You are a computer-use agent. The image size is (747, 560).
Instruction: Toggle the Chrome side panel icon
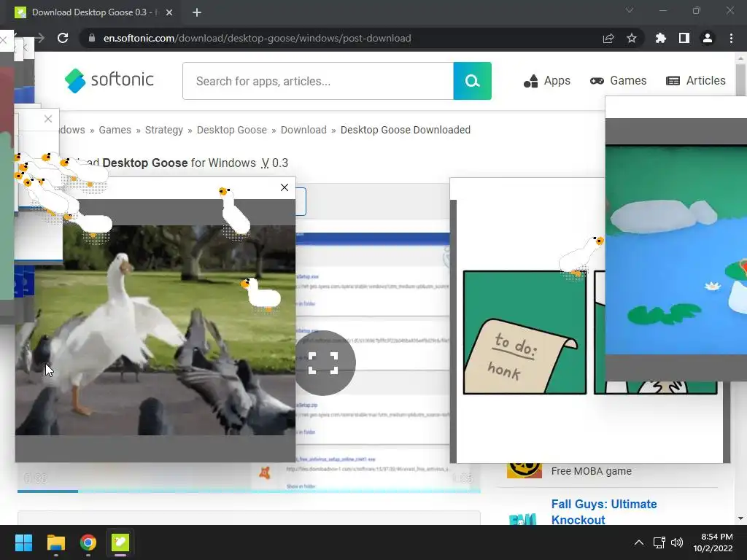[x=684, y=38]
